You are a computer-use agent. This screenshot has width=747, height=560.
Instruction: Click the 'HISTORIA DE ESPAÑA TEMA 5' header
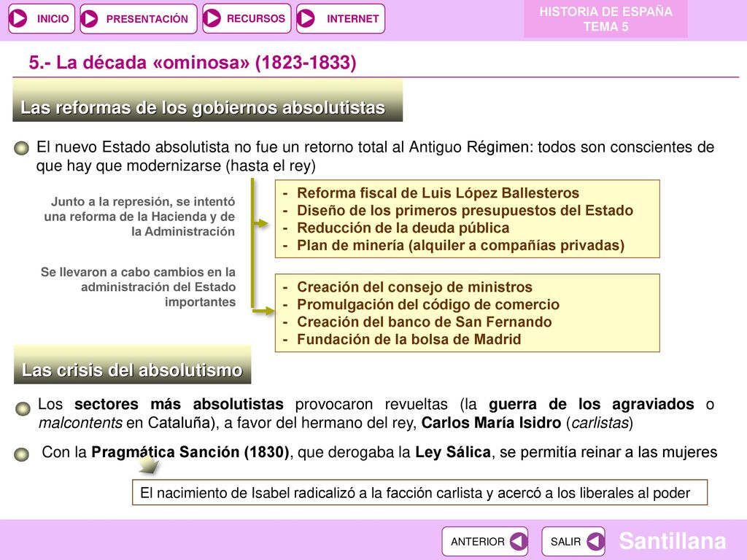coord(605,19)
